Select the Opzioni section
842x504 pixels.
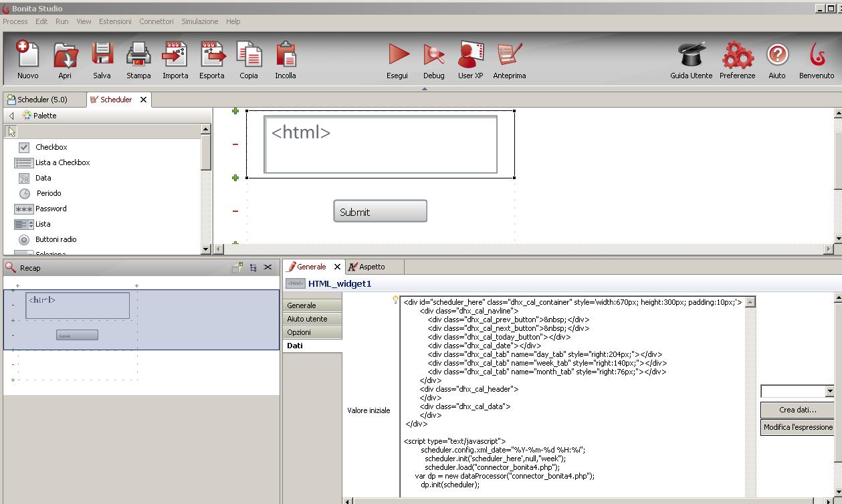tap(312, 332)
